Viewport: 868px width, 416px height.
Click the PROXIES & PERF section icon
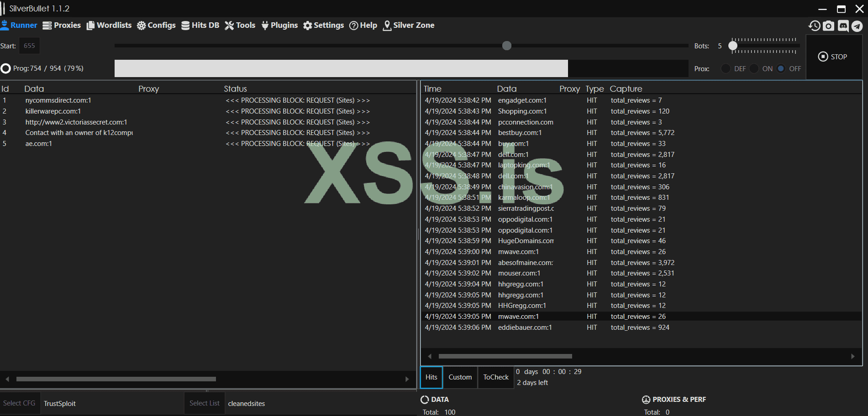click(646, 400)
